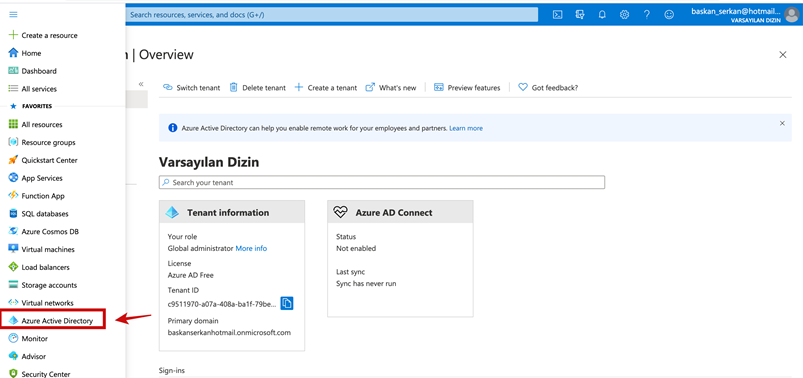Screen dimensions: 803x378
Task: Click the SQL databases icon
Action: pyautogui.click(x=13, y=214)
